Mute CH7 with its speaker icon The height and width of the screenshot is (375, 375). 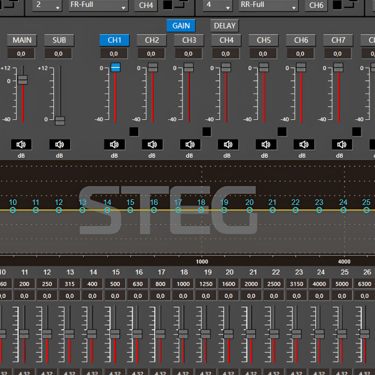[x=342, y=144]
